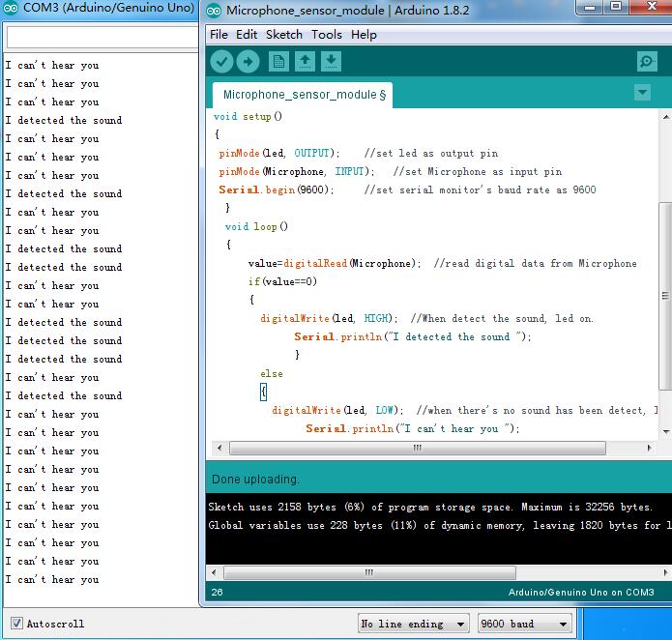This screenshot has height=640, width=672.
Task: Open the Tools menu
Action: pos(327,34)
